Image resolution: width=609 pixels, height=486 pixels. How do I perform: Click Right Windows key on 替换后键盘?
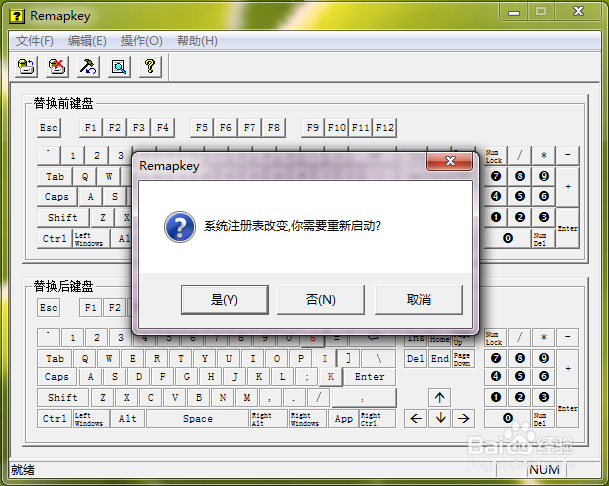point(308,419)
